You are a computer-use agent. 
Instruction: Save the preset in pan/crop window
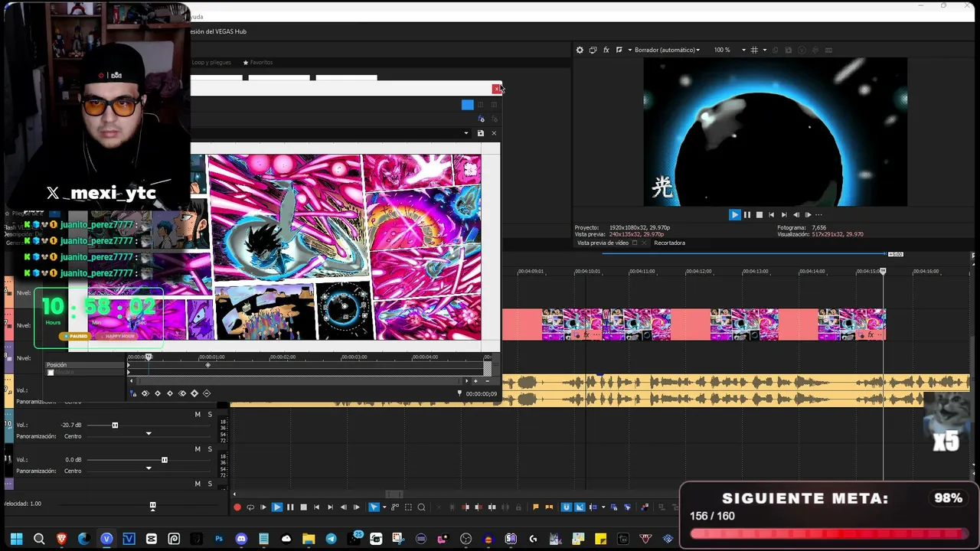[x=480, y=133]
